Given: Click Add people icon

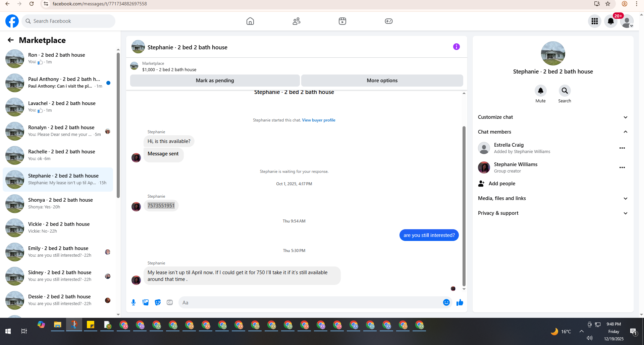Looking at the screenshot, I should (482, 184).
